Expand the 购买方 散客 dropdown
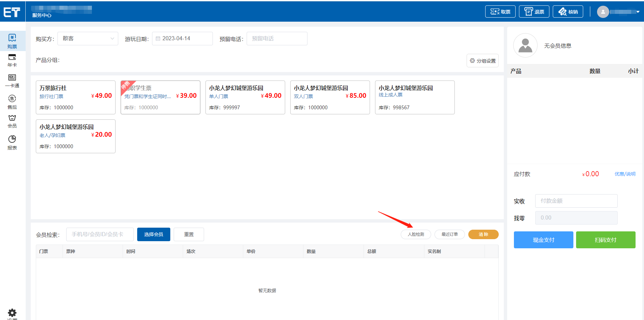The height and width of the screenshot is (320, 644). (x=88, y=39)
